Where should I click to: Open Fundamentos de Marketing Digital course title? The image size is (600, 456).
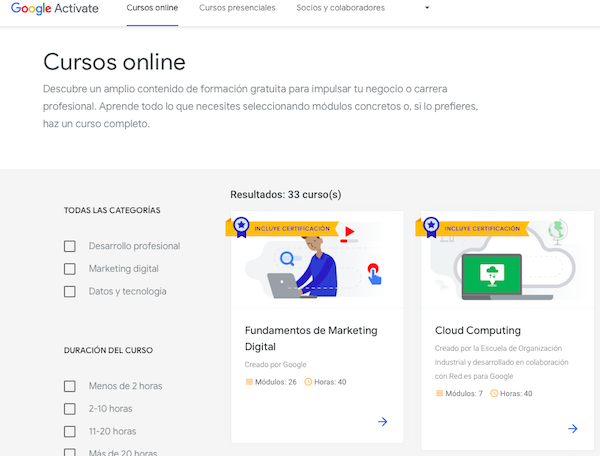tap(311, 338)
